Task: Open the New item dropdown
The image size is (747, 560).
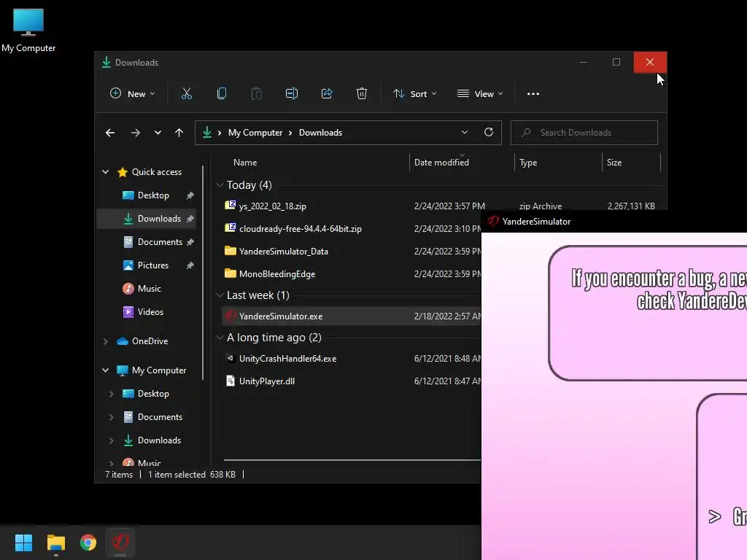Action: click(133, 94)
